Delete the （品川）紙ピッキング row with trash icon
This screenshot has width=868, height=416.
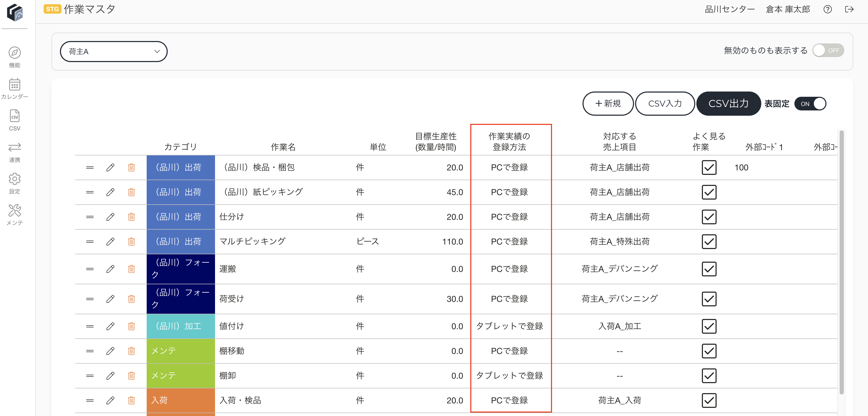(131, 192)
